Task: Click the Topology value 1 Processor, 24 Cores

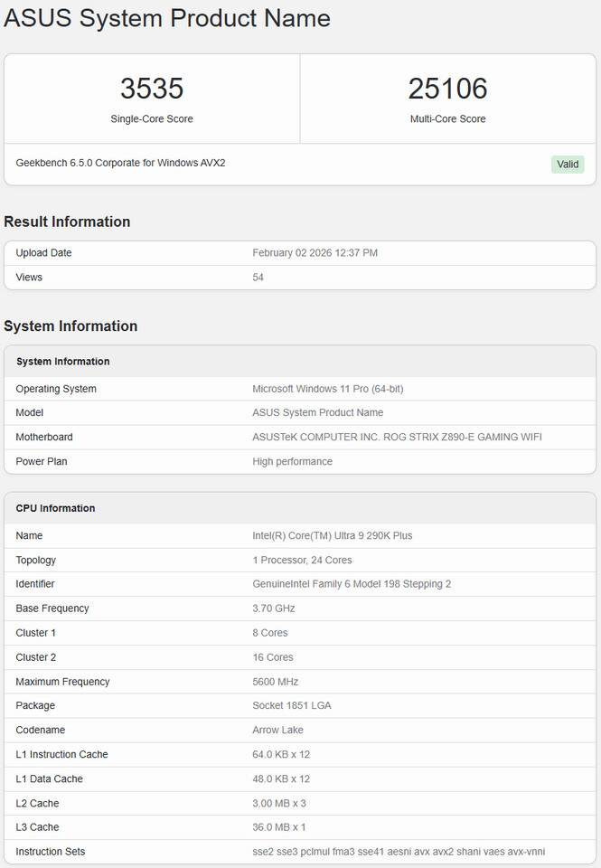Action: pyautogui.click(x=302, y=560)
